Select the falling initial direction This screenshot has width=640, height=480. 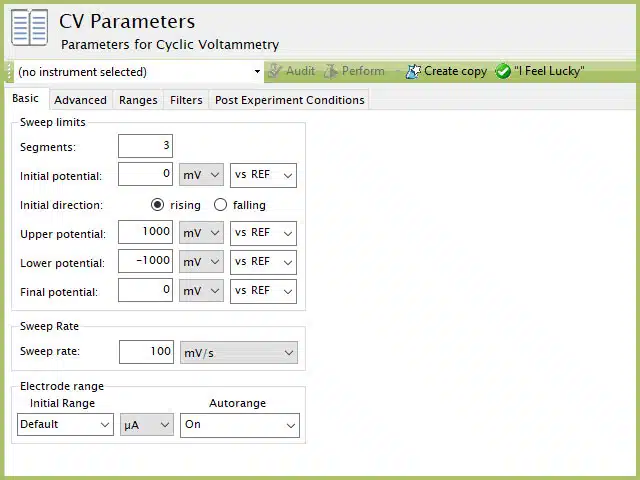[x=220, y=204]
